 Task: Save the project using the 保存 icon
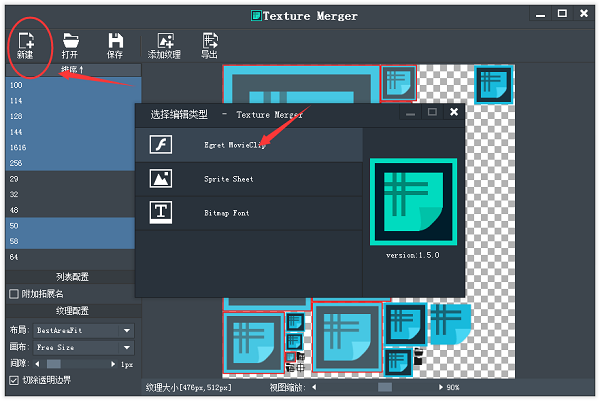tap(115, 46)
